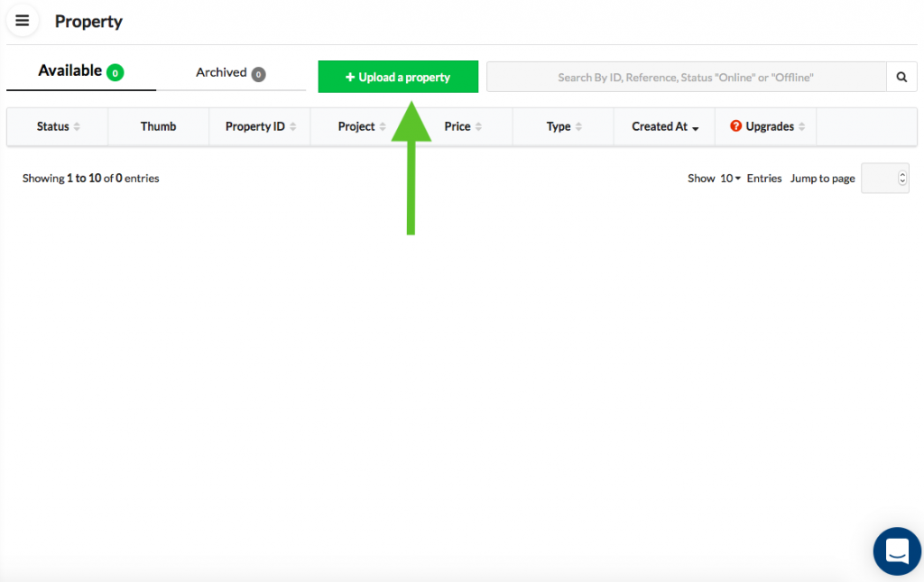Click the red question mark beside Upgrades
Image resolution: width=924 pixels, height=582 pixels.
click(735, 126)
